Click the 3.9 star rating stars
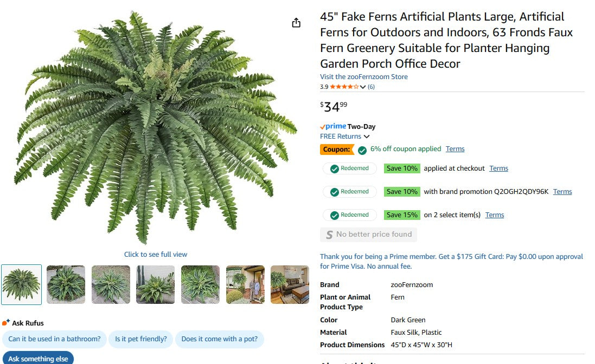This screenshot has width=595, height=364. pos(343,87)
